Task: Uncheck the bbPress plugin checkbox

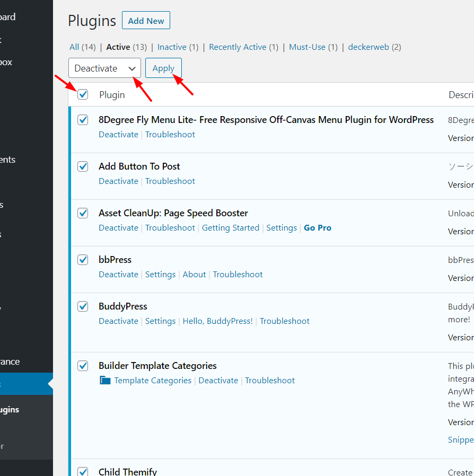Action: point(83,260)
